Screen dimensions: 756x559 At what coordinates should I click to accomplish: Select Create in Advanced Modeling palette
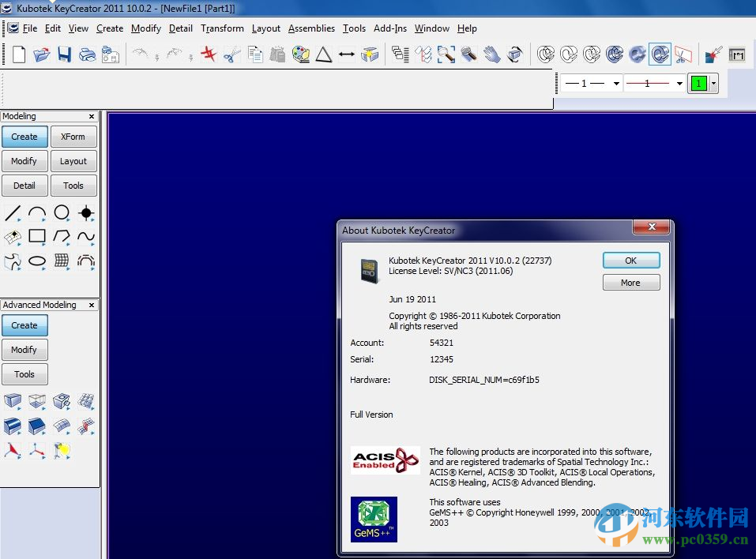pos(24,325)
